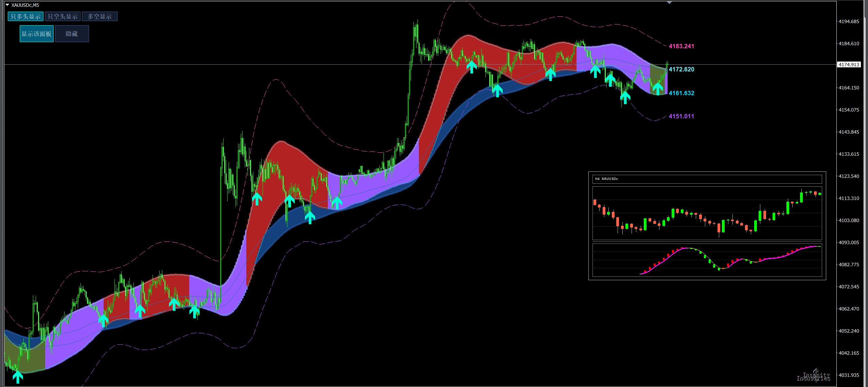Viewport: 868px width, 387px height.
Task: Toggle 只多头显示 long-only display
Action: (25, 16)
